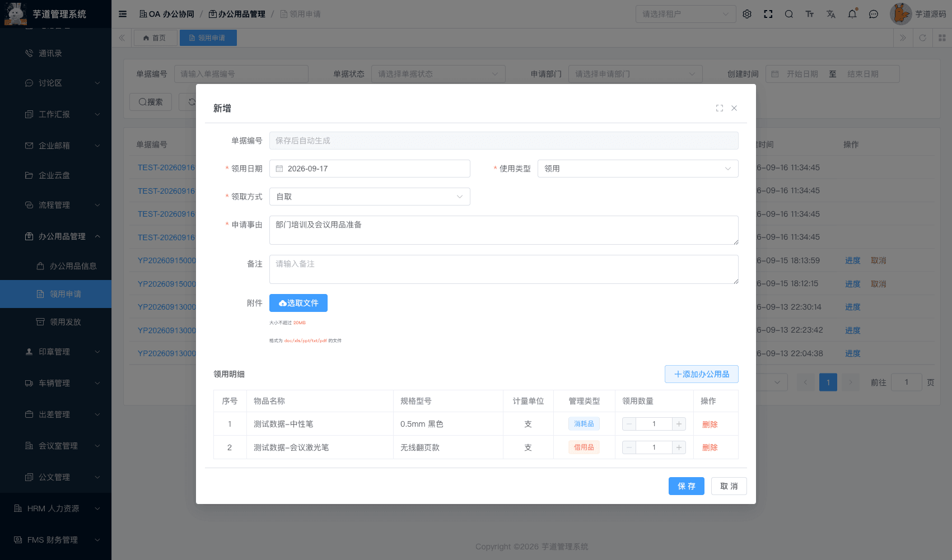Expand HRM 人力资源 sidebar menu
Screen dimensions: 952x560
tap(56, 508)
